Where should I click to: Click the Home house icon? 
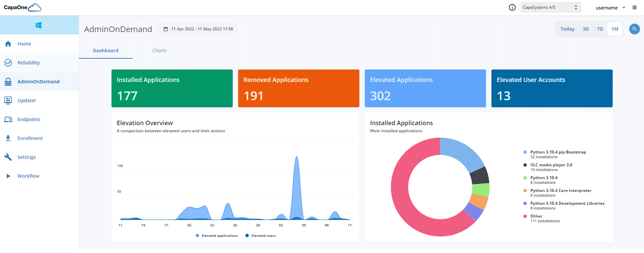pos(8,44)
